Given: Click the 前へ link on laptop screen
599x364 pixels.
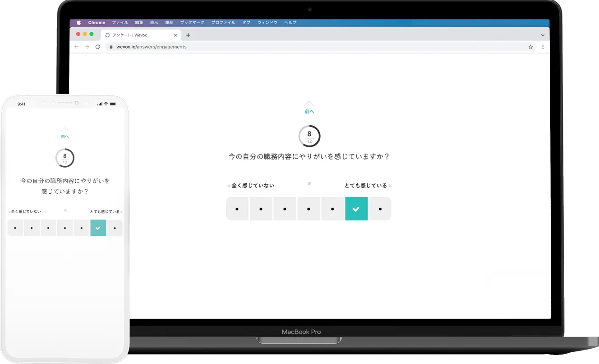Looking at the screenshot, I should coord(309,111).
